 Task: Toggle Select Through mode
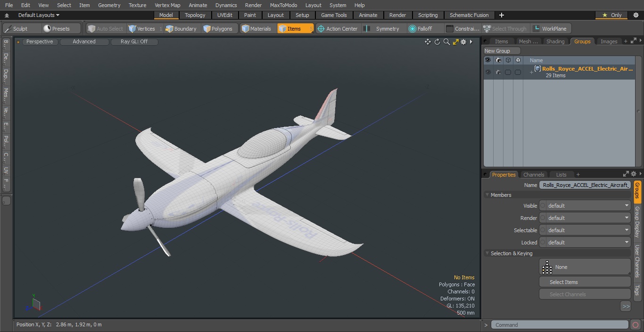[x=505, y=29]
